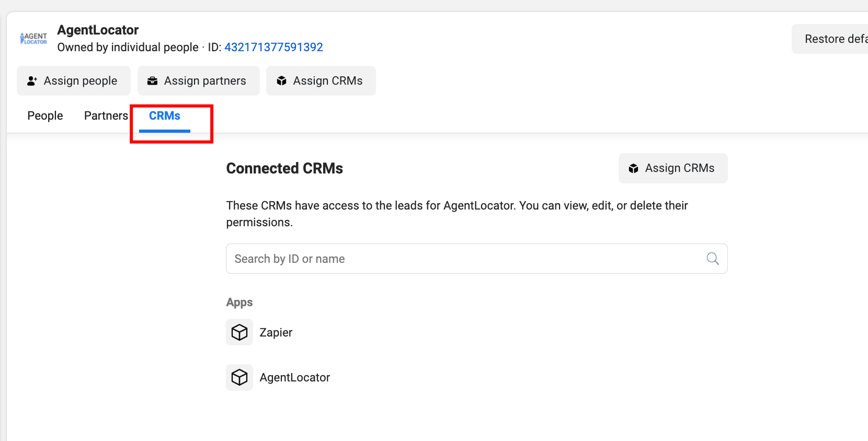The width and height of the screenshot is (868, 441).
Task: Click the AgentLocator logo thumbnail
Action: click(33, 39)
